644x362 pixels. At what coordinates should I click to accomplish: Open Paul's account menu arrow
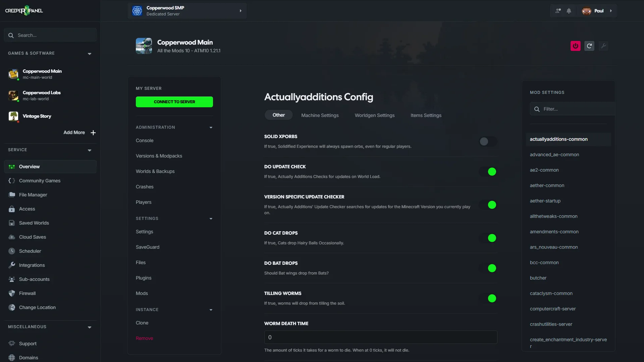[611, 11]
